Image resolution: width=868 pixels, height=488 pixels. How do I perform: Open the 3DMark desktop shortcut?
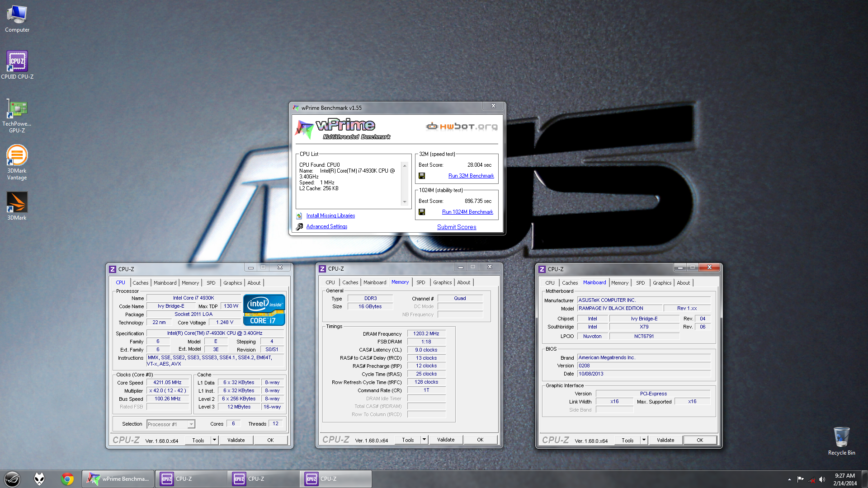click(17, 206)
